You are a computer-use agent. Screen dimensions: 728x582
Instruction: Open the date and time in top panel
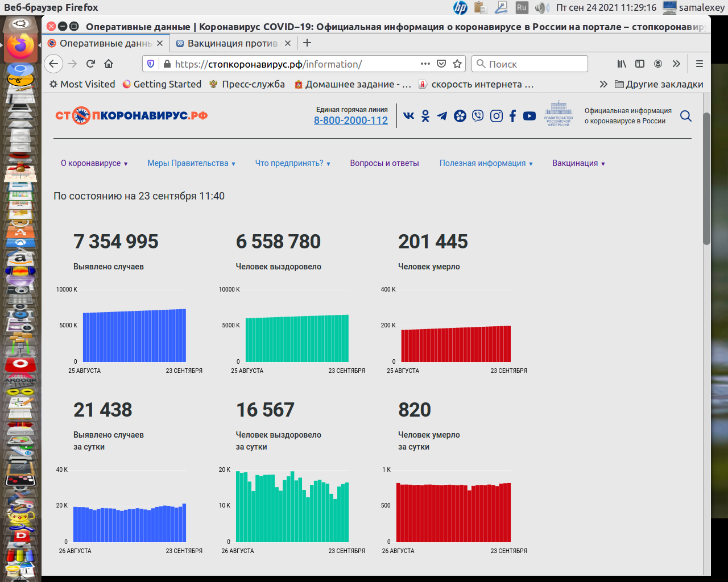[606, 7]
